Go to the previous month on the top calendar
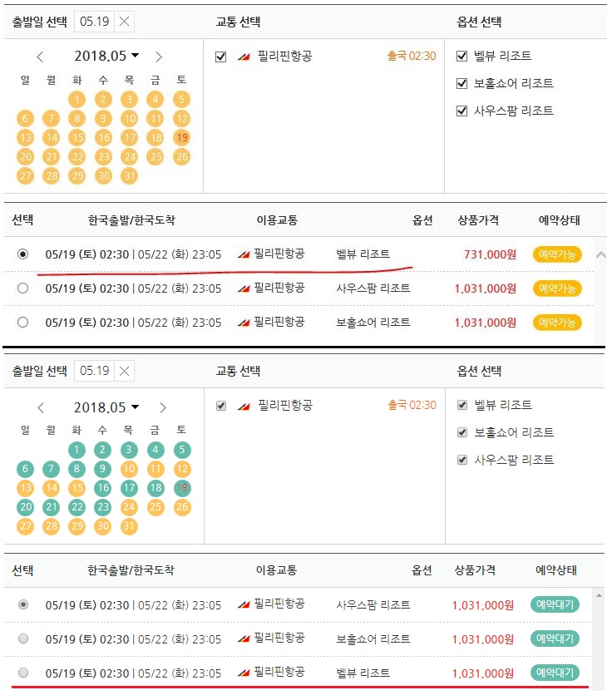 41,56
